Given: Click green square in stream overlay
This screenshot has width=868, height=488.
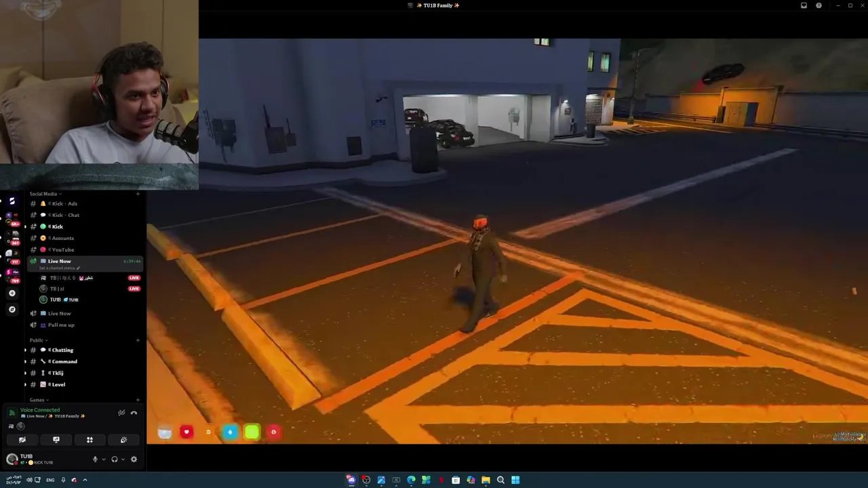Looking at the screenshot, I should click(x=252, y=432).
